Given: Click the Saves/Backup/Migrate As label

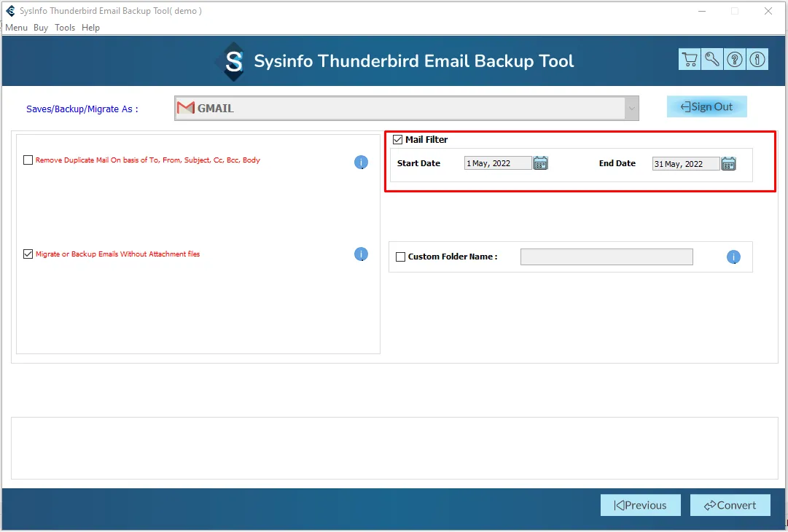Looking at the screenshot, I should [x=82, y=109].
